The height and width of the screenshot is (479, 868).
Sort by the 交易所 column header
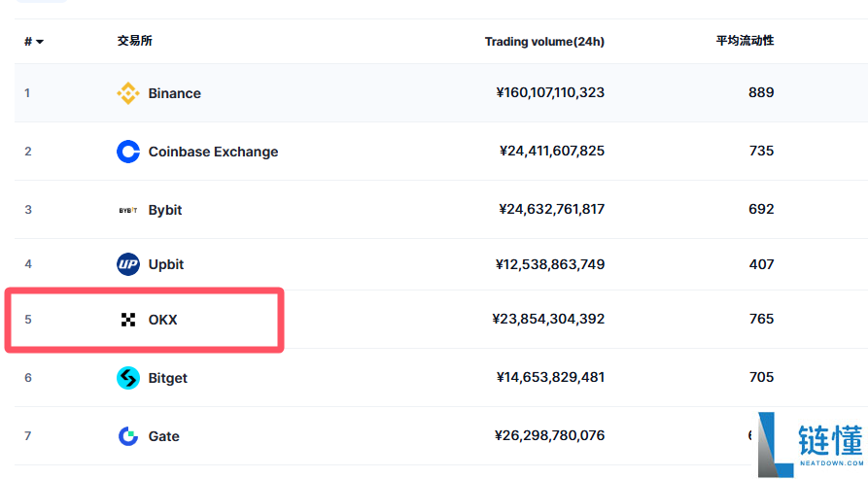pyautogui.click(x=134, y=41)
